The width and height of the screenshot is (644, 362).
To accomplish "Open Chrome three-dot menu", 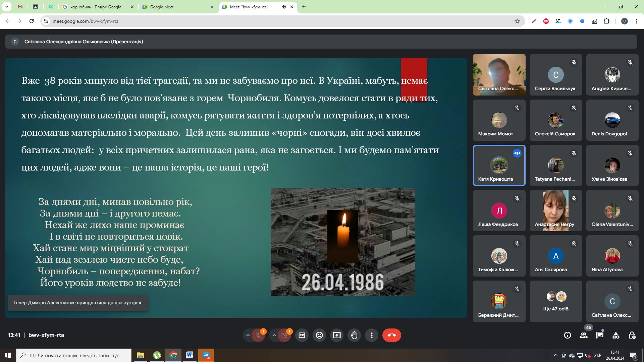I will 637,21.
